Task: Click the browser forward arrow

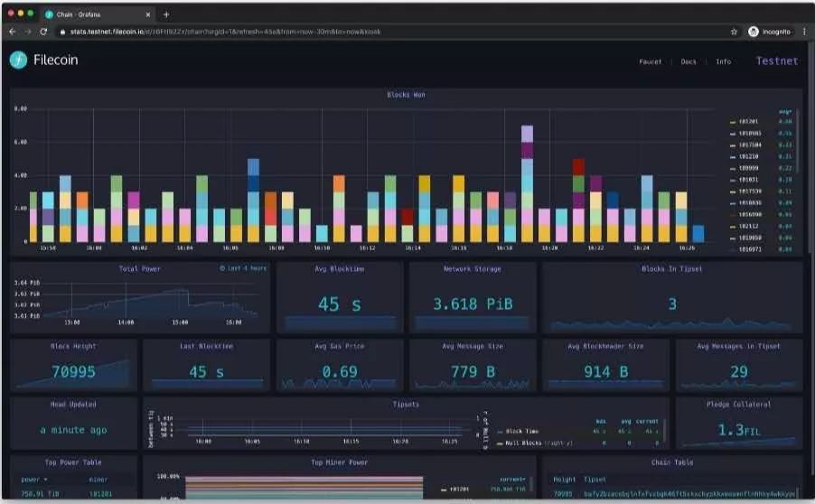Action: pos(28,32)
